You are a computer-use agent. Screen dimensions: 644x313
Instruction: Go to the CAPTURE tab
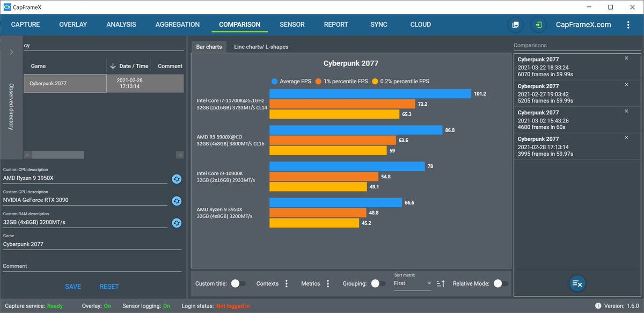pos(25,25)
